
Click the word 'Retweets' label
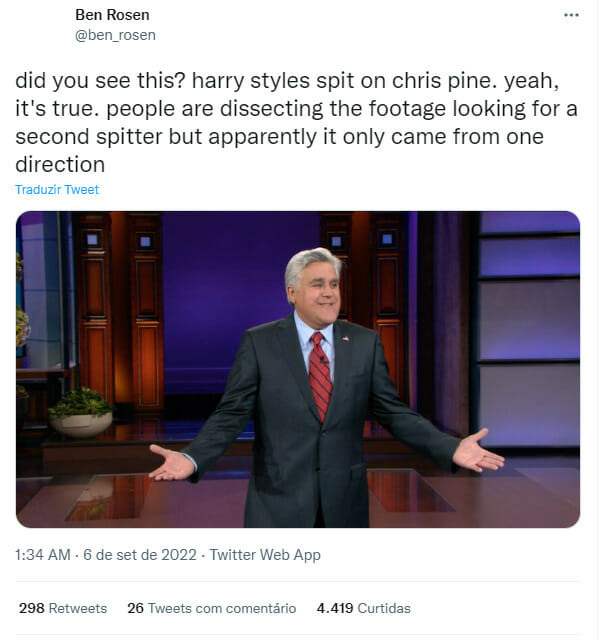click(79, 607)
